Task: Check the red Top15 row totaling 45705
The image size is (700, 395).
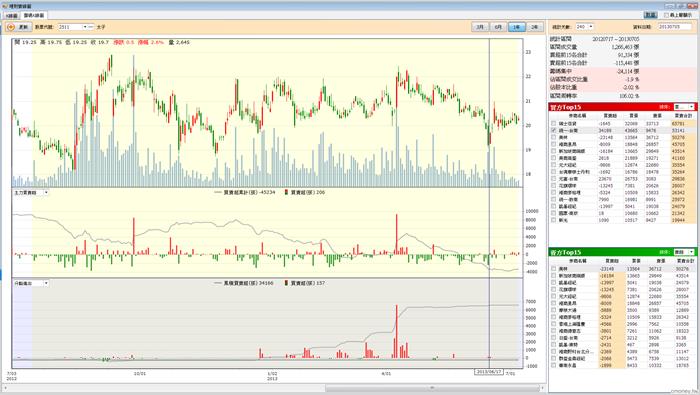Action: pyautogui.click(x=554, y=144)
